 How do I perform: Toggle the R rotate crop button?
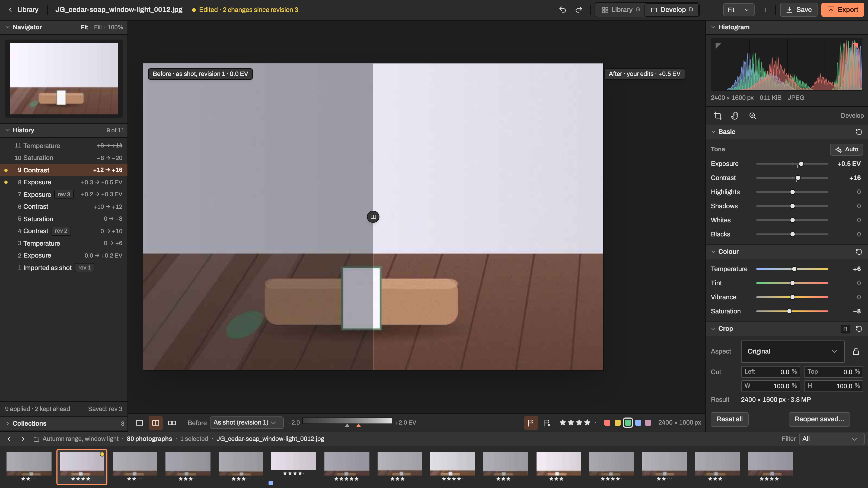coord(845,329)
